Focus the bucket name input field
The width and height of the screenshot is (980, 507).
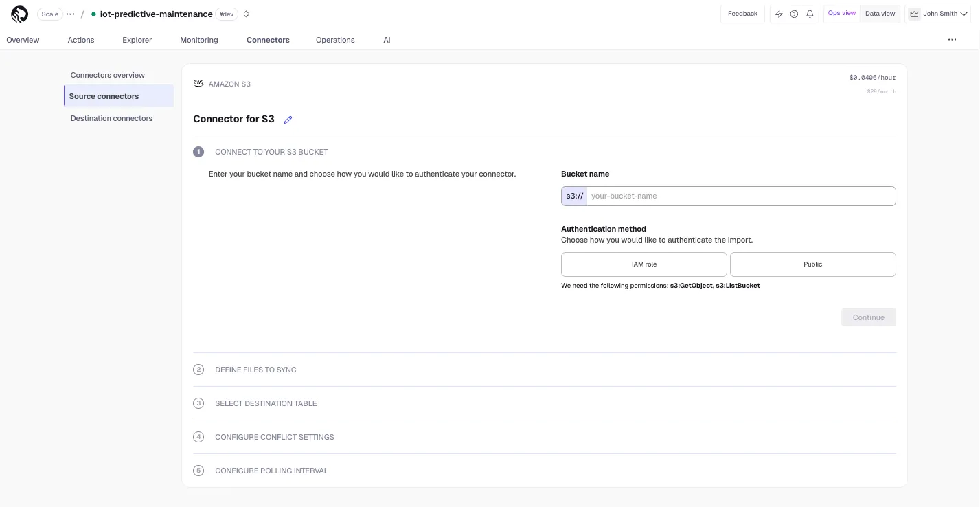click(x=741, y=196)
